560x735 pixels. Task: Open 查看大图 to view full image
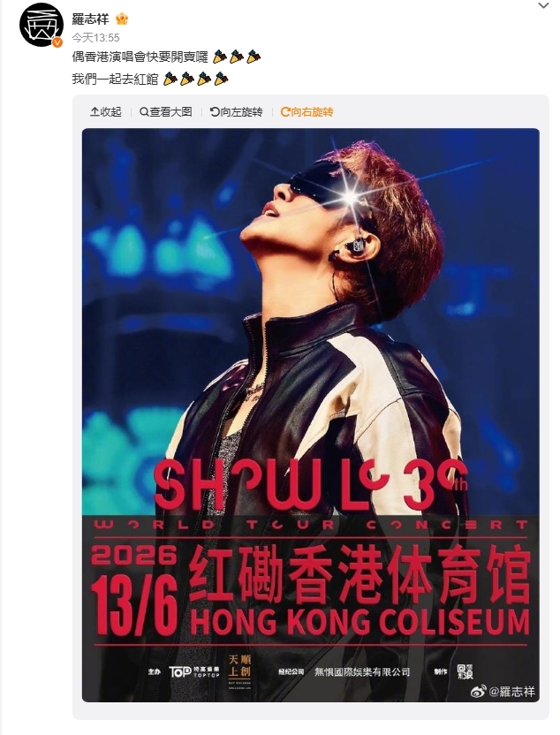tap(166, 112)
